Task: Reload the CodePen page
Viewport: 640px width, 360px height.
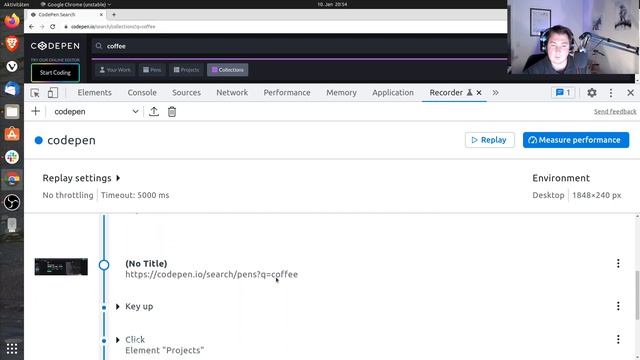Action: pyautogui.click(x=53, y=27)
